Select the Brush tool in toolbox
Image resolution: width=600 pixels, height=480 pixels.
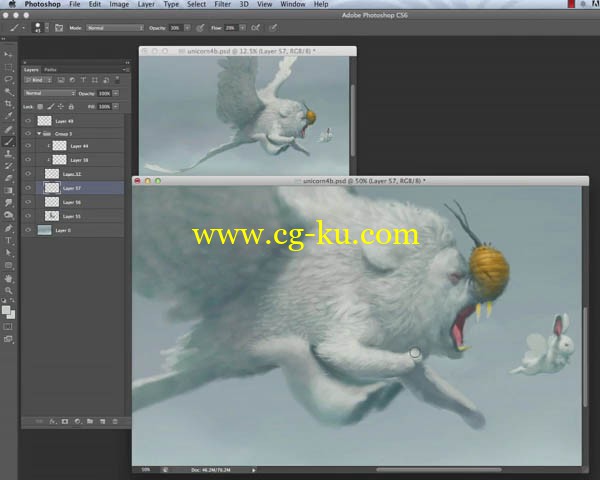pos(8,141)
